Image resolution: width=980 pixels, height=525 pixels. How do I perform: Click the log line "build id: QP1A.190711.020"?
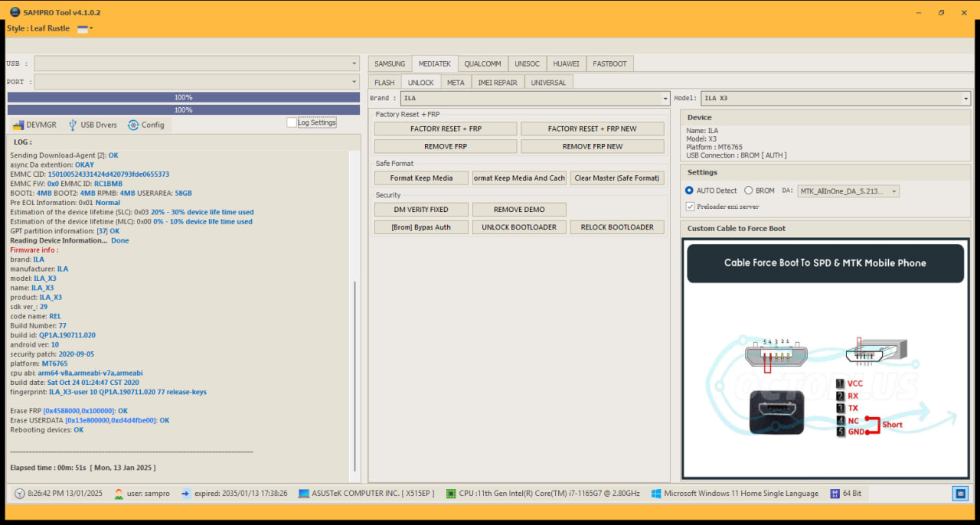click(53, 335)
